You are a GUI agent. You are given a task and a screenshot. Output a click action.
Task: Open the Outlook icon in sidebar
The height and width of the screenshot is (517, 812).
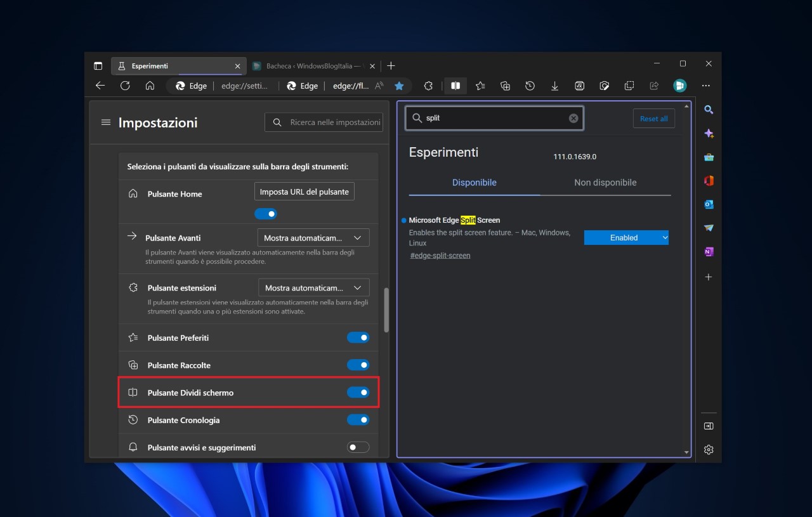[709, 204]
